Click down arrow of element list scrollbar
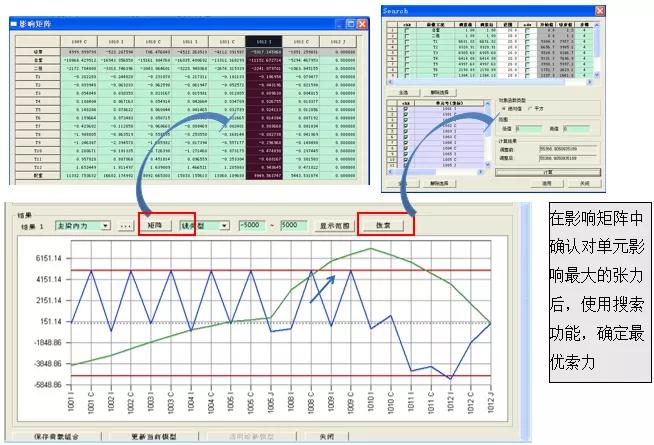 coord(487,165)
